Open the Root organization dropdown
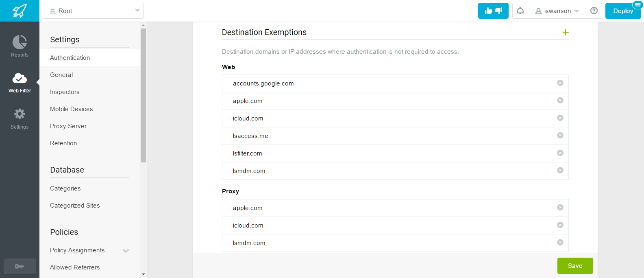644x278 pixels. coord(93,11)
